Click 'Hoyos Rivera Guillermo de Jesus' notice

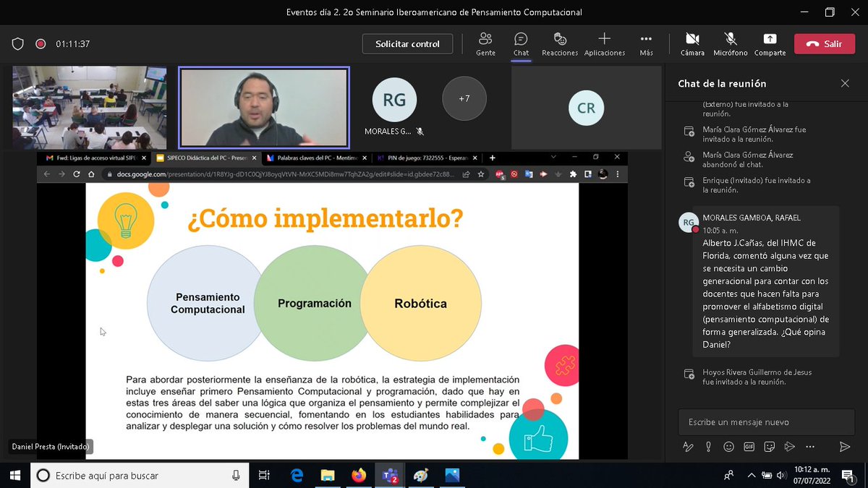(x=757, y=377)
